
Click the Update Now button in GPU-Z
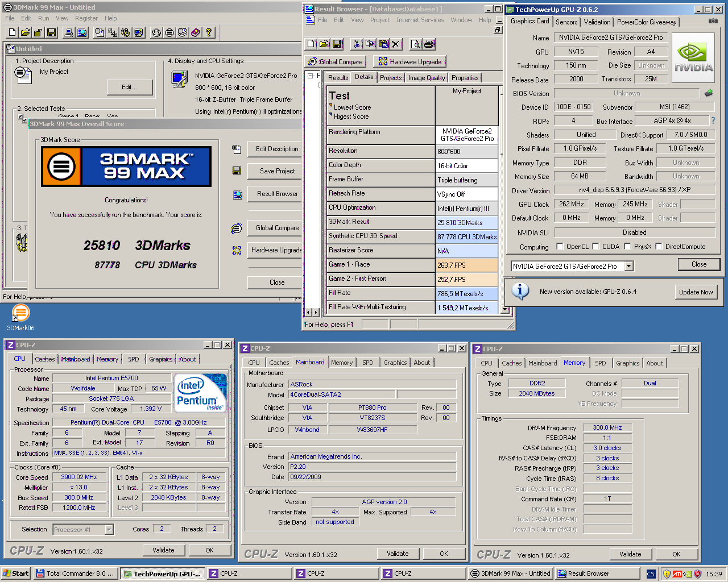point(696,292)
